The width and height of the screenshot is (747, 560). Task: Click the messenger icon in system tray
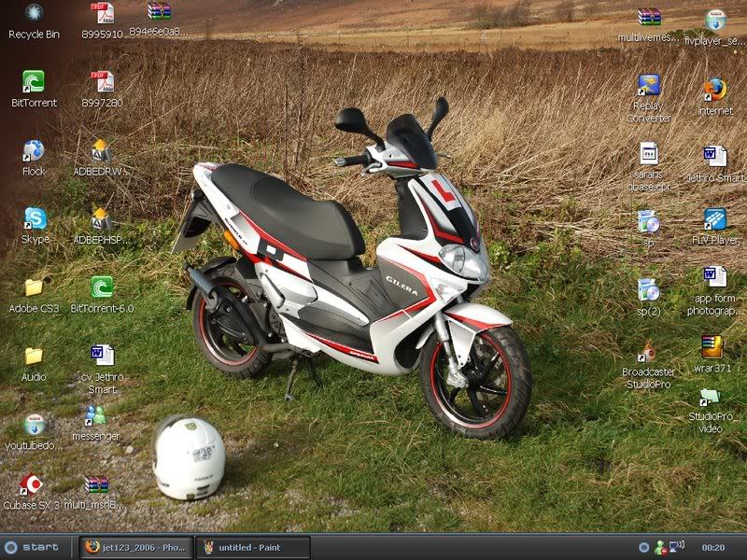click(x=660, y=547)
